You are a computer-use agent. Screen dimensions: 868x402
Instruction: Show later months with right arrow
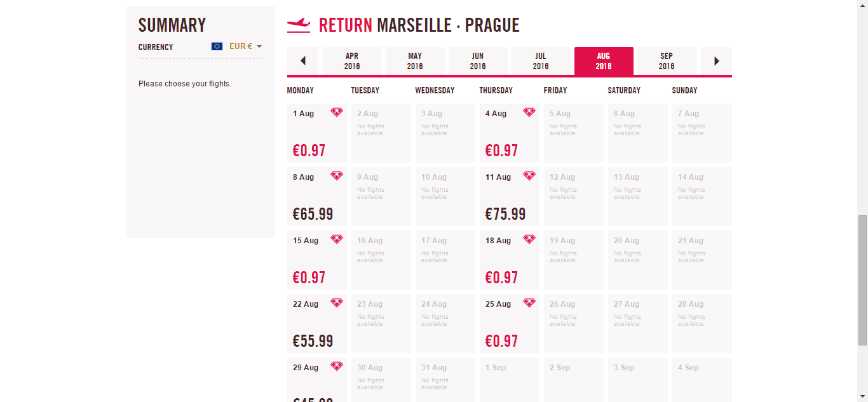[717, 61]
